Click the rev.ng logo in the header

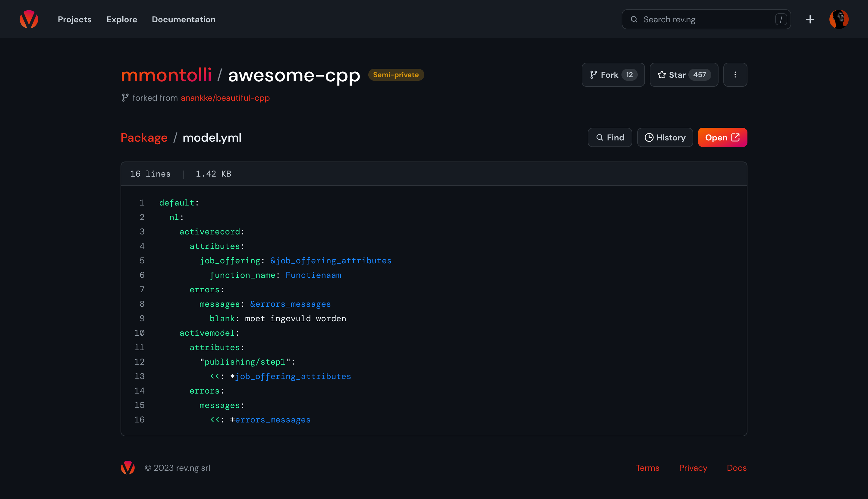[x=29, y=19]
